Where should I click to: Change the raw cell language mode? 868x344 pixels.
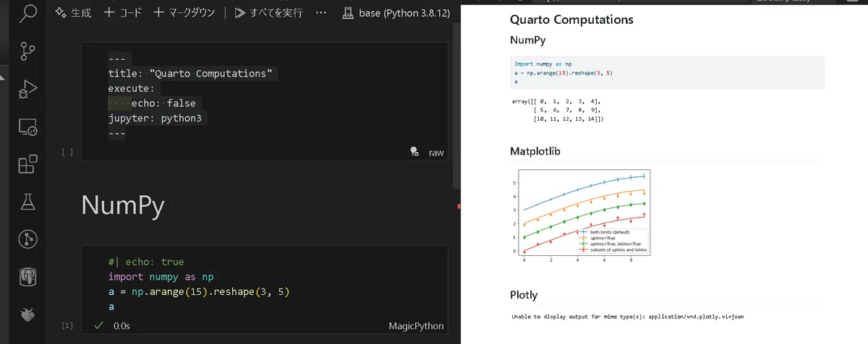436,152
